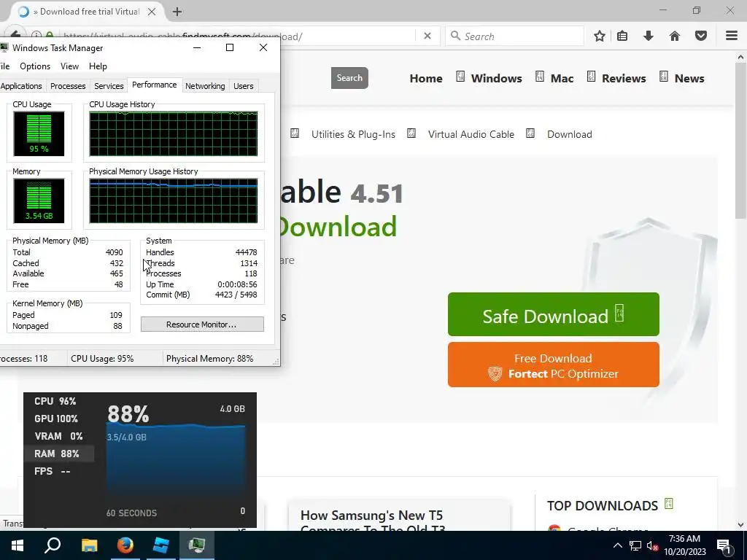
Task: Select FPS row in overlay monitor
Action: (53, 472)
